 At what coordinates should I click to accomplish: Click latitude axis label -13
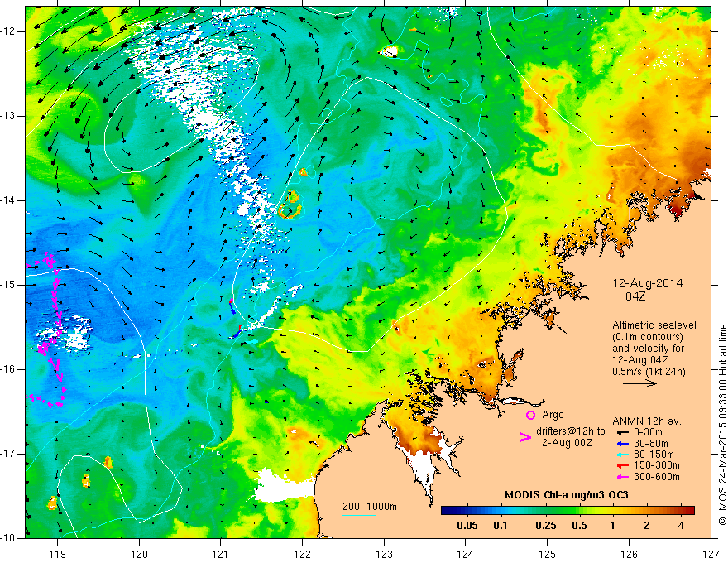tap(8, 116)
